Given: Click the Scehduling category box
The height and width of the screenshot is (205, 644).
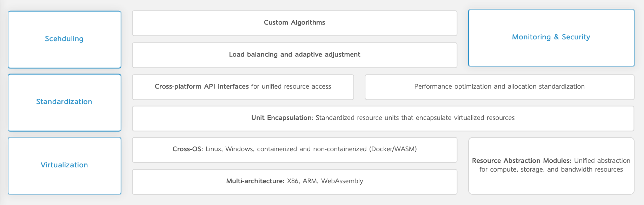Looking at the screenshot, I should (64, 39).
